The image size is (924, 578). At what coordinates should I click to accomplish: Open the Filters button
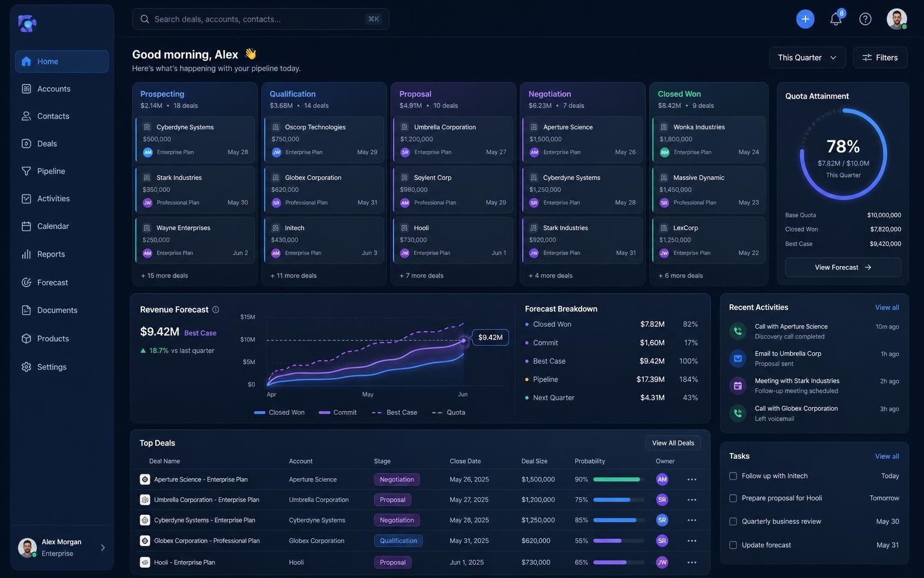click(880, 58)
